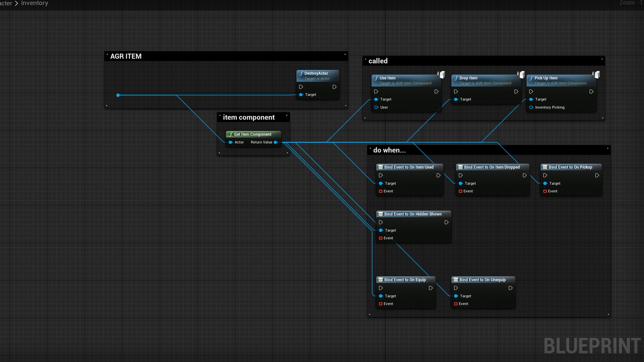The width and height of the screenshot is (644, 362).
Task: Click Event delegate pin on Bind Event to On Item Used
Action: pos(381,191)
